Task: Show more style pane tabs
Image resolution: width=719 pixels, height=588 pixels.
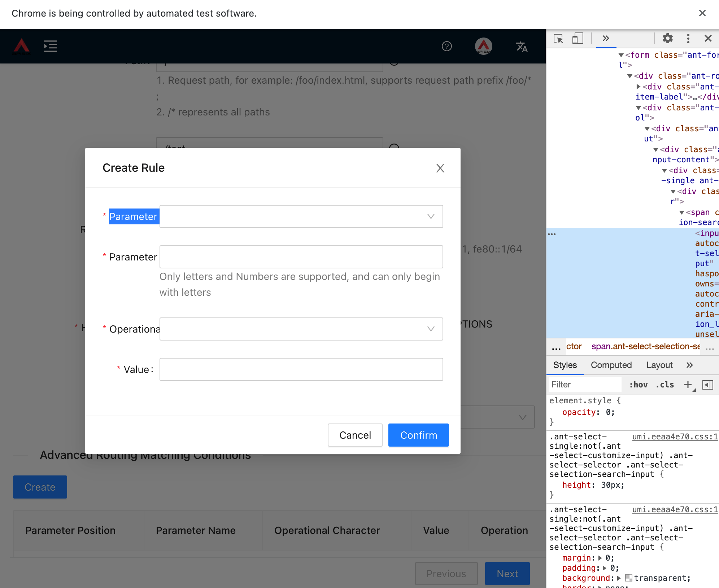Action: point(689,365)
